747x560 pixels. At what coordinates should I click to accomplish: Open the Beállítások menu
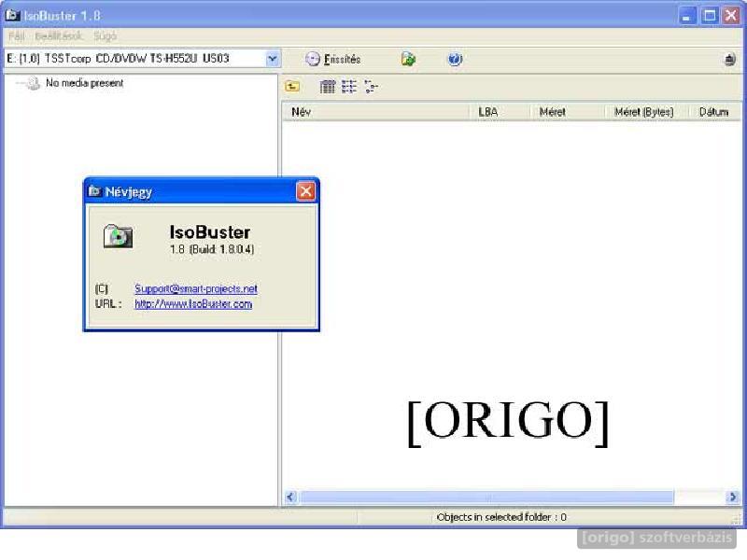pyautogui.click(x=59, y=35)
